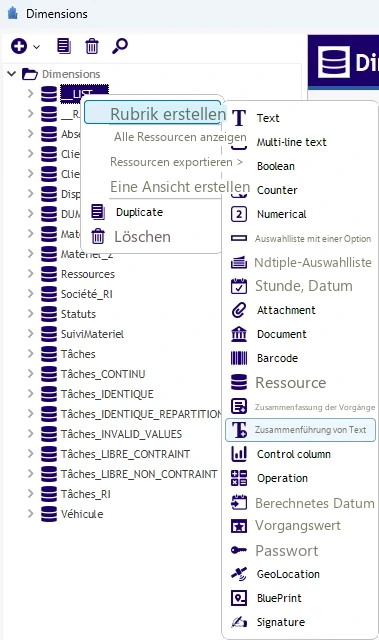
Task: Click the Véhicule database icon
Action: [49, 514]
